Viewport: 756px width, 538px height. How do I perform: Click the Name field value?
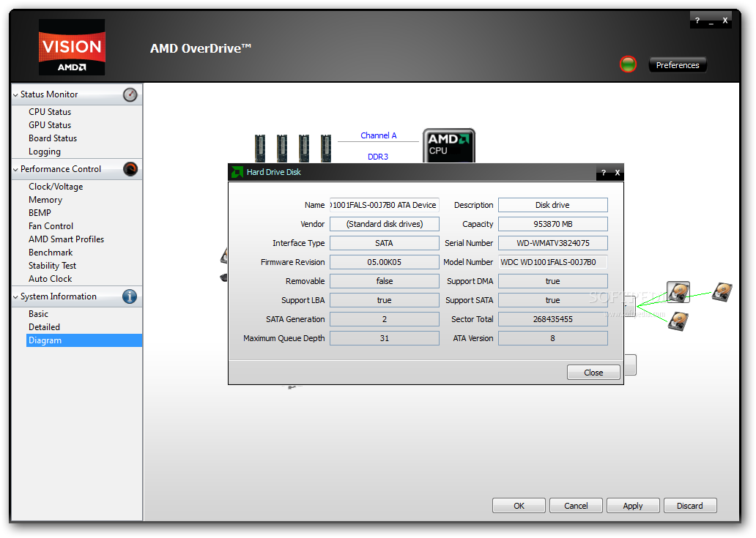tap(385, 205)
